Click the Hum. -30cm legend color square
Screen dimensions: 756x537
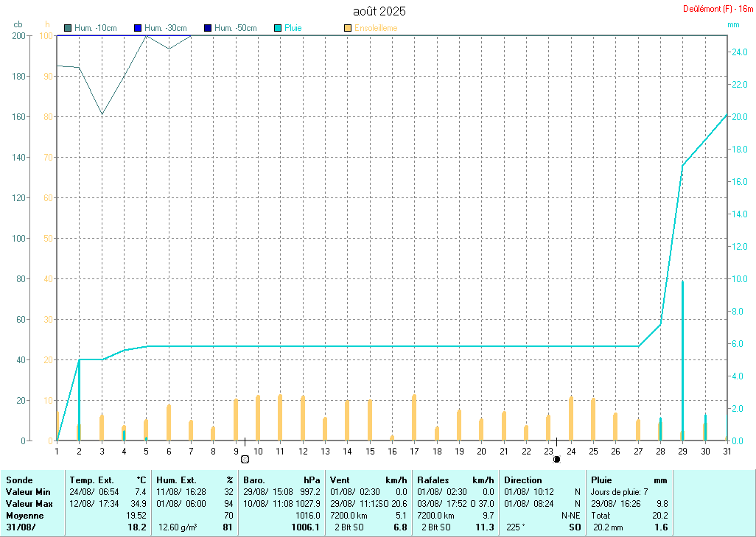point(137,28)
